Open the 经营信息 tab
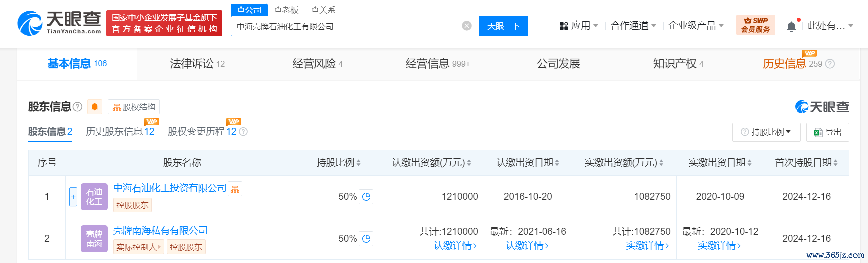 pos(438,64)
